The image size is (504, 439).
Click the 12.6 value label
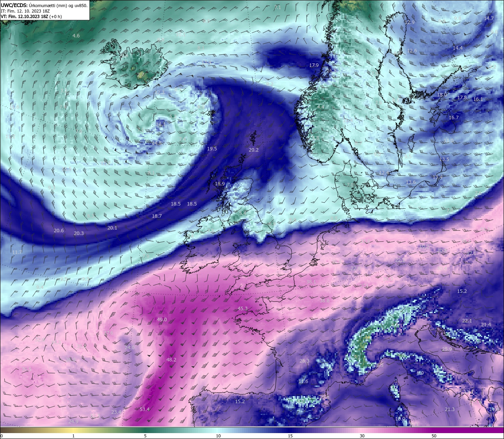click(412, 50)
